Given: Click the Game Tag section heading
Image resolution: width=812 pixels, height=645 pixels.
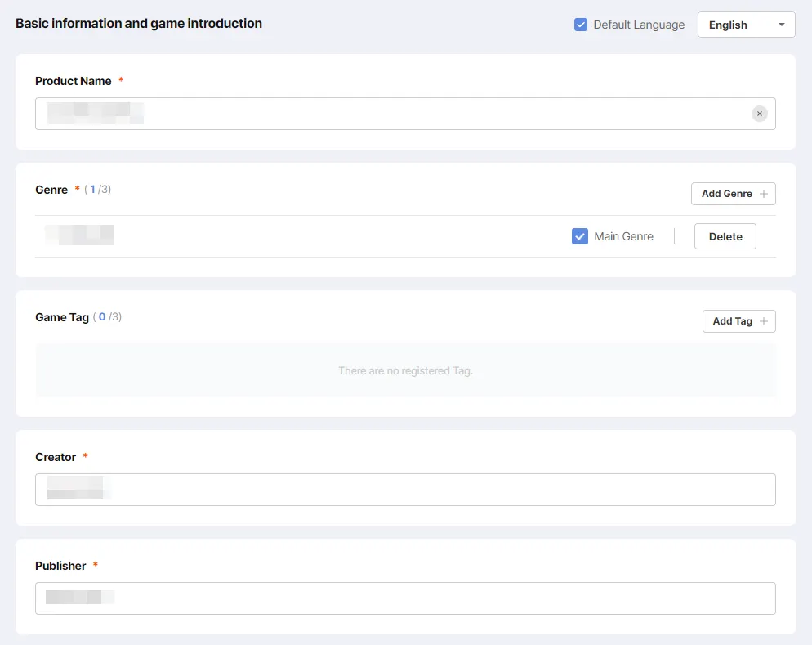Looking at the screenshot, I should point(62,317).
